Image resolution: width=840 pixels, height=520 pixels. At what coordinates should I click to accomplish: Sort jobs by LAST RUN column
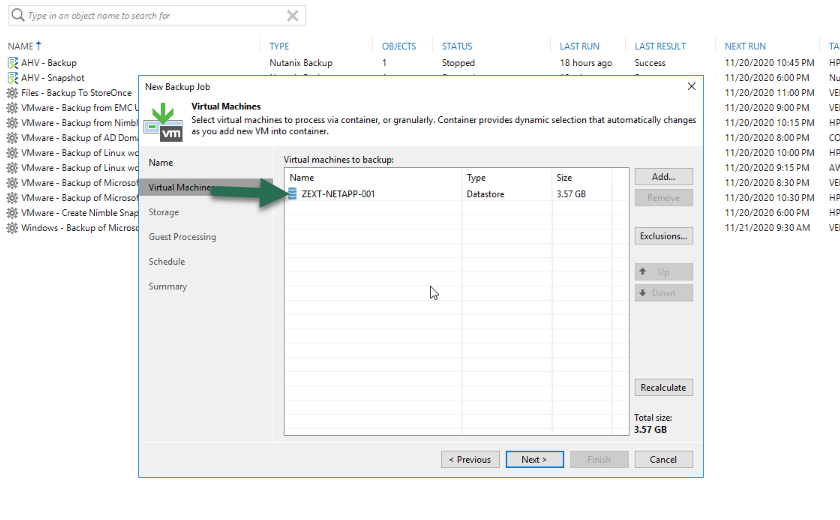click(x=580, y=46)
